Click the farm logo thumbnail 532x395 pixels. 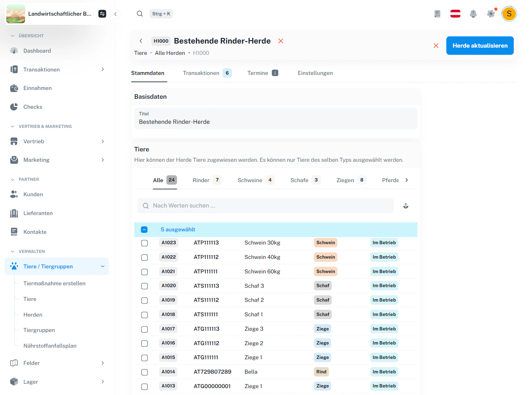coord(16,14)
